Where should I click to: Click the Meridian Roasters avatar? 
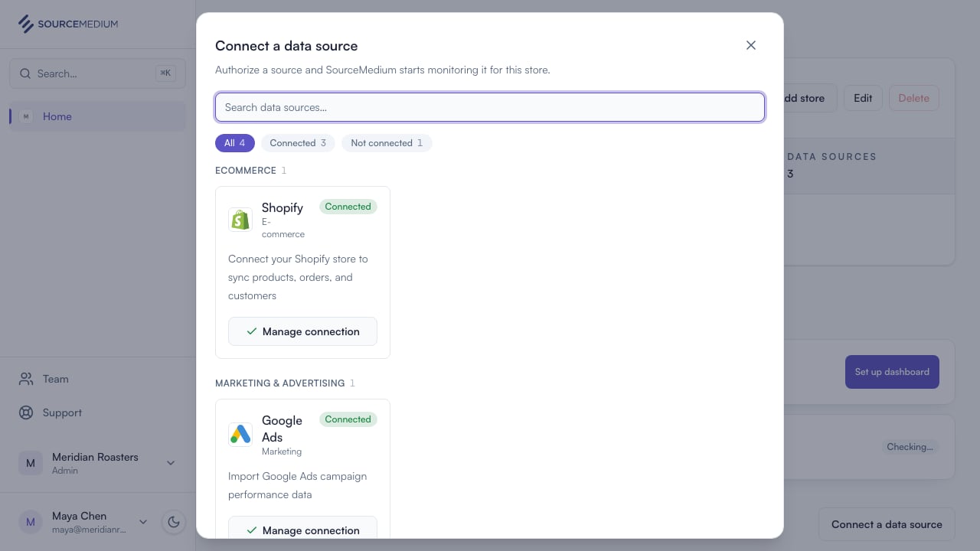point(31,463)
